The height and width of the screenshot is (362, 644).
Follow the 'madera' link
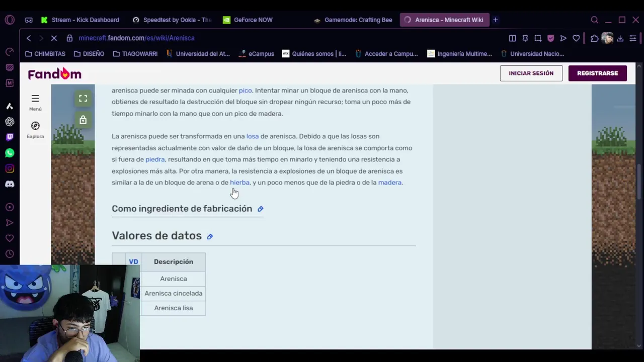389,183
